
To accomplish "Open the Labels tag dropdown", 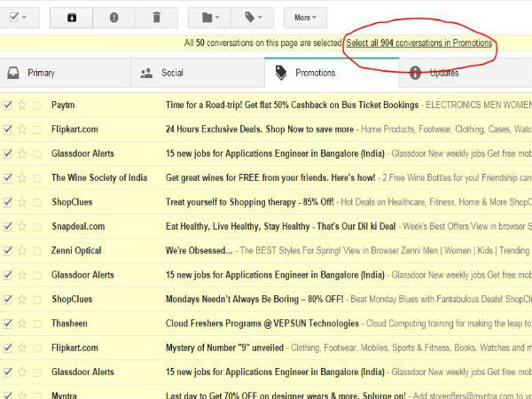I will [x=253, y=18].
